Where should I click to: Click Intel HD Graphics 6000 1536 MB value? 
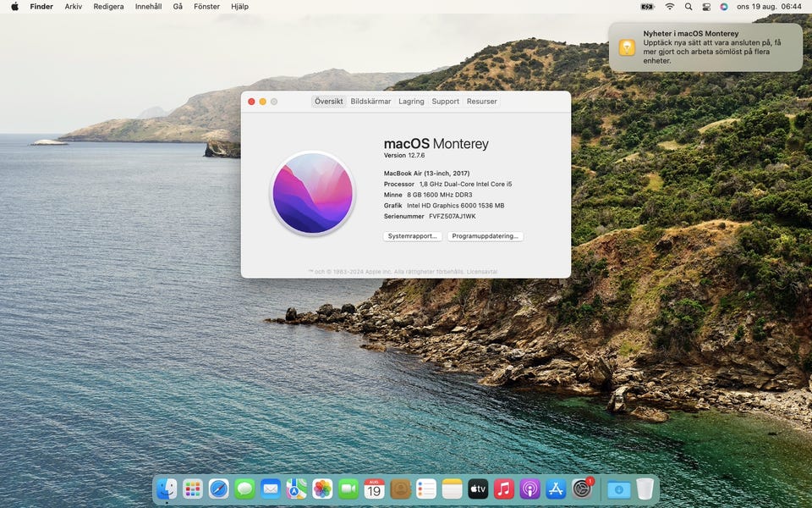(456, 206)
